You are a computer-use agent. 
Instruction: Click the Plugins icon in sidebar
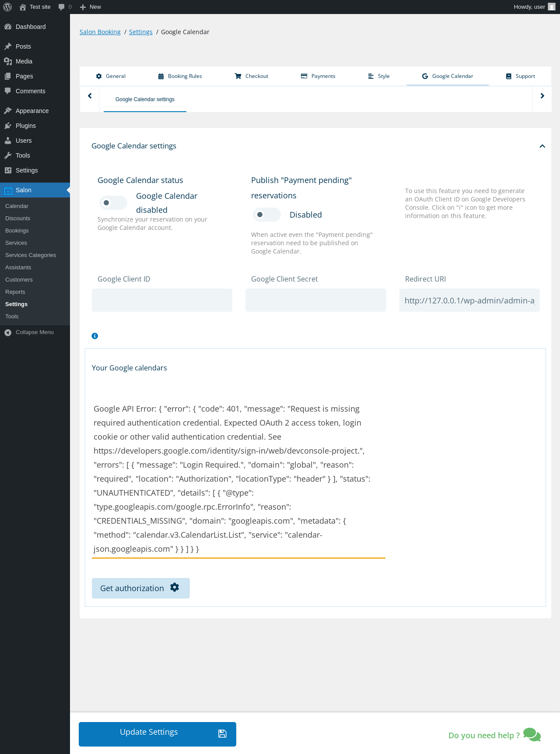click(x=8, y=126)
